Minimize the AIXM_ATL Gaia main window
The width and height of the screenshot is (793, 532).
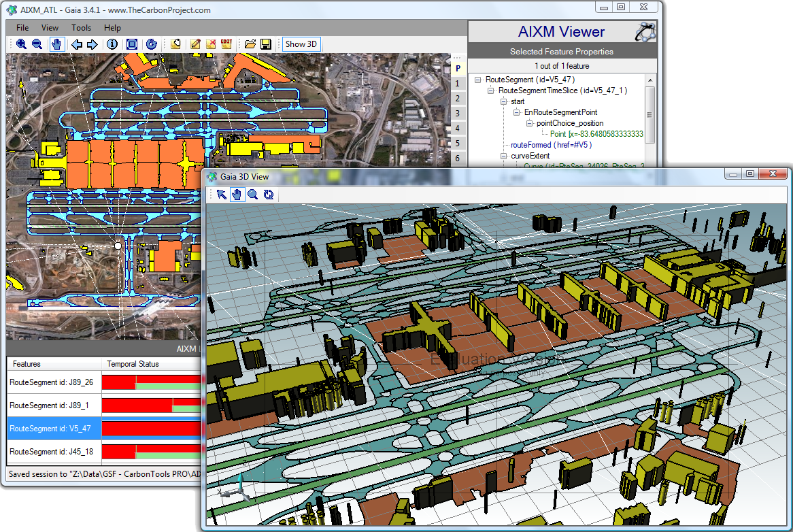point(603,7)
